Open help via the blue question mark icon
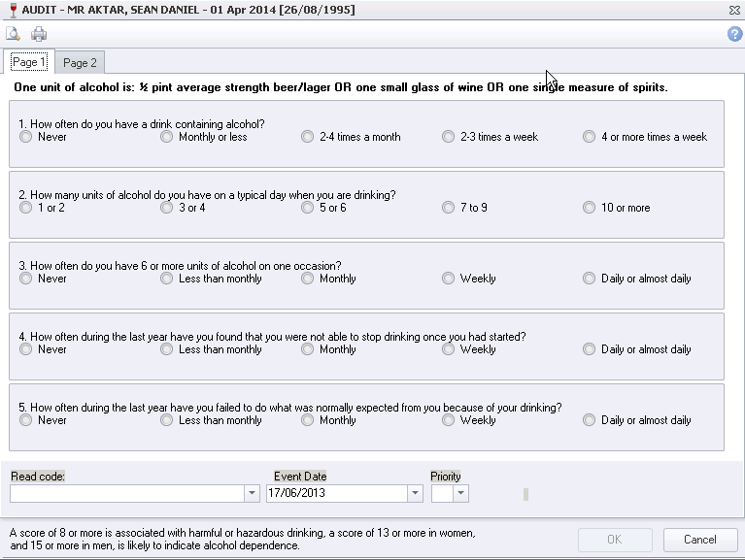This screenshot has width=745, height=560. click(735, 34)
